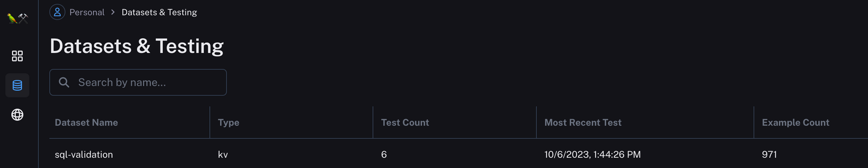Open the sql-validation dataset
This screenshot has width=868, height=168.
click(84, 155)
